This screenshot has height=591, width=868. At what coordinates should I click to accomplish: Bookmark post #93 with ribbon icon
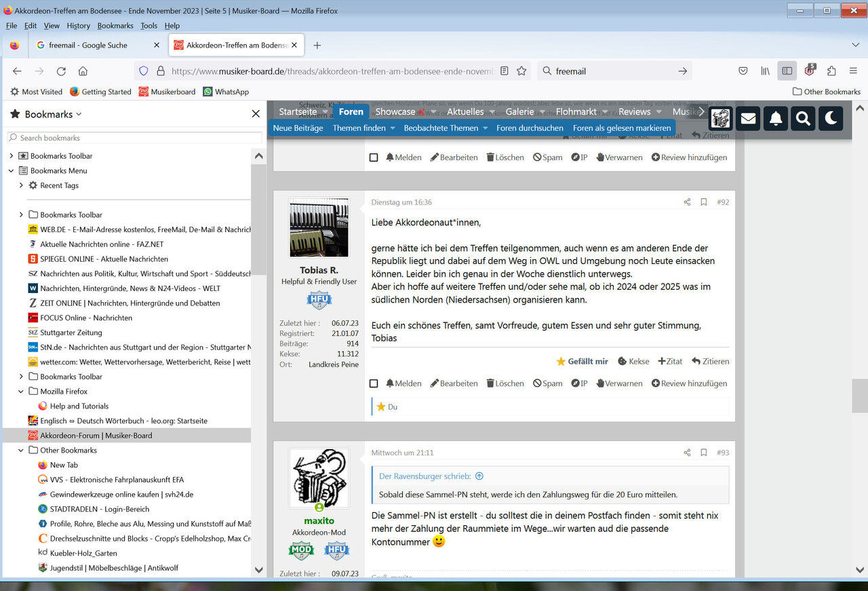click(x=704, y=453)
